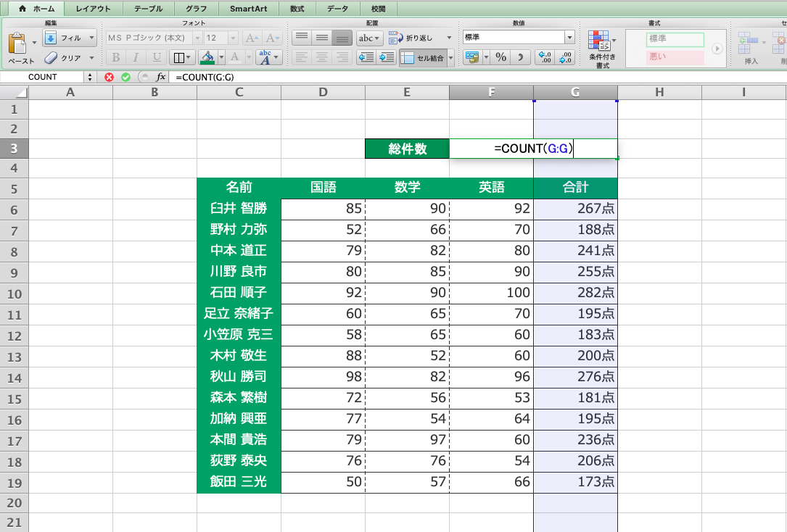Image resolution: width=787 pixels, height=532 pixels.
Task: Open the cell borders menu
Action: [181, 58]
